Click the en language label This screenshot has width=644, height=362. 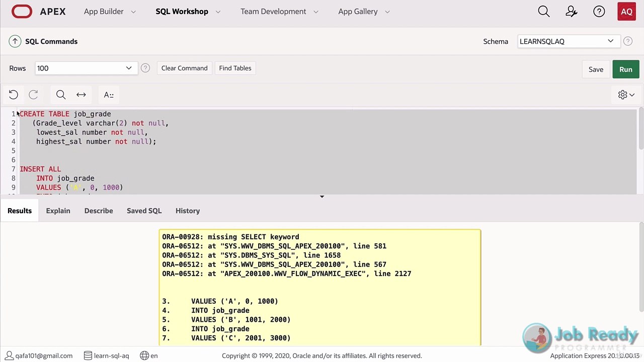[154, 355]
